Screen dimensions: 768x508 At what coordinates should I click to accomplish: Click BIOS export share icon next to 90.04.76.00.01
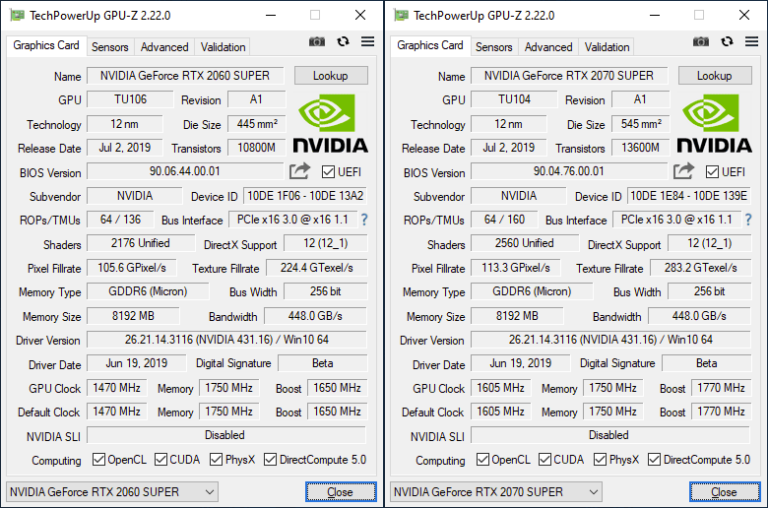click(684, 171)
